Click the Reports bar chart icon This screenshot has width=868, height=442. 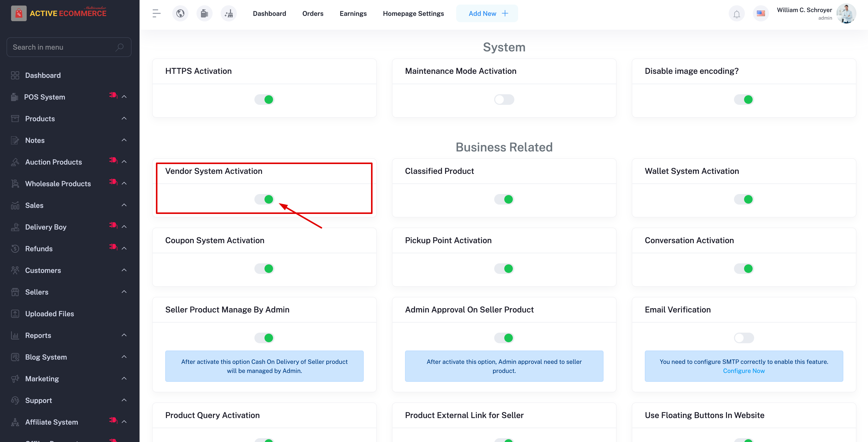[x=15, y=335]
